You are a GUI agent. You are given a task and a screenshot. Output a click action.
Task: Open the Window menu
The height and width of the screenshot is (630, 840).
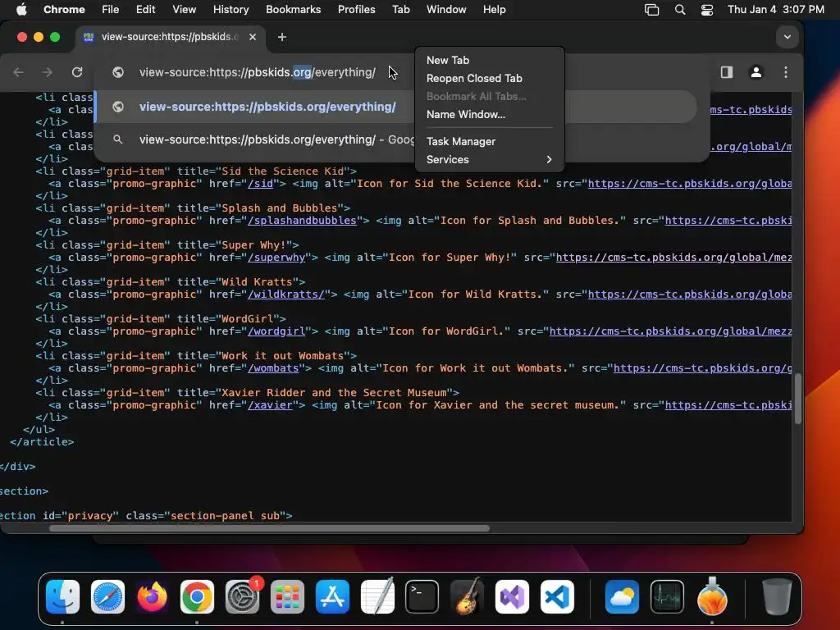coord(446,9)
